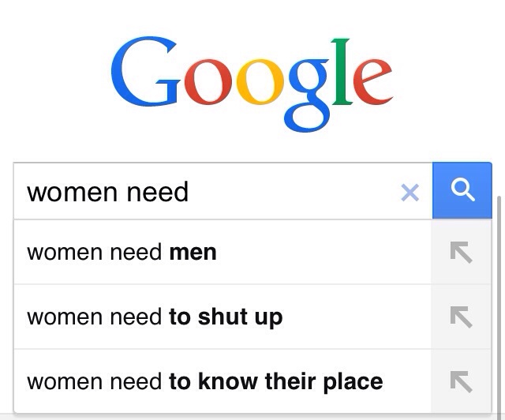505x420 pixels.
Task: Fill search with 'women need men' arrow icon
Action: point(461,252)
